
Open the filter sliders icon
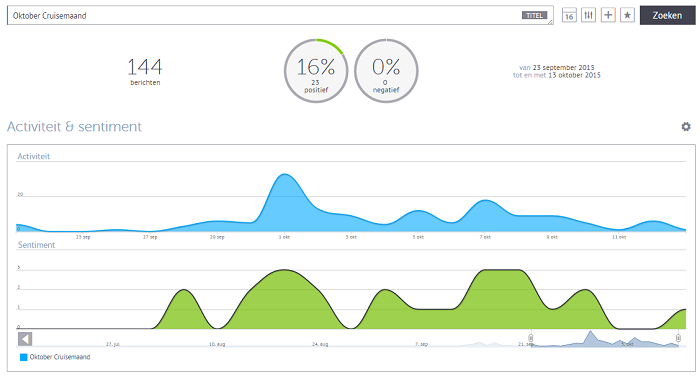click(588, 15)
